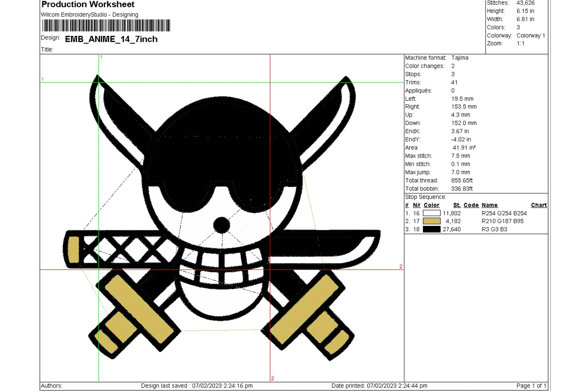Click the Title label in the header

click(47, 49)
